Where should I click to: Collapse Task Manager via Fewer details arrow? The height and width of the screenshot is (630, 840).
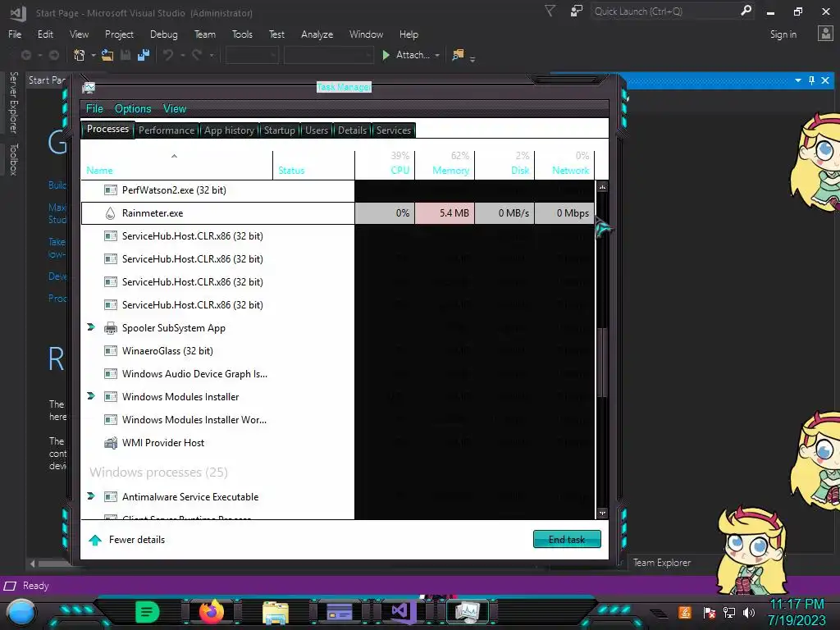(x=95, y=540)
